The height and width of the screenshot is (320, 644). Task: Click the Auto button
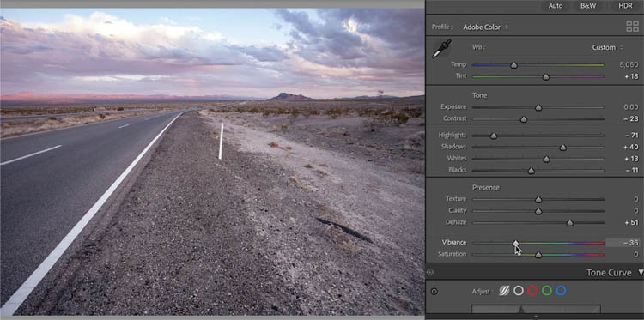556,6
